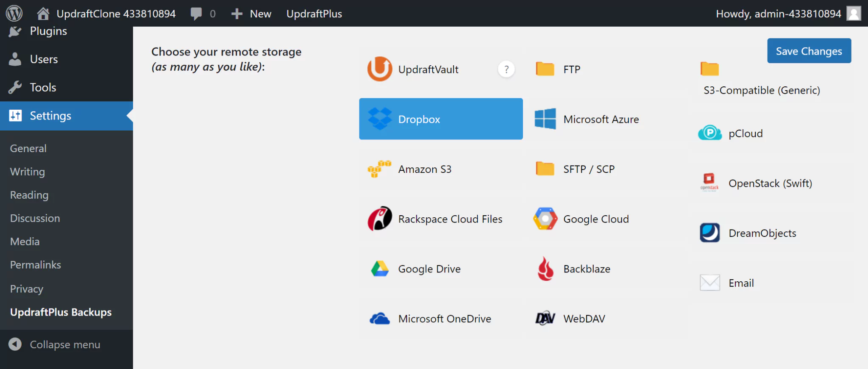Select Google Cloud label text

tap(596, 219)
